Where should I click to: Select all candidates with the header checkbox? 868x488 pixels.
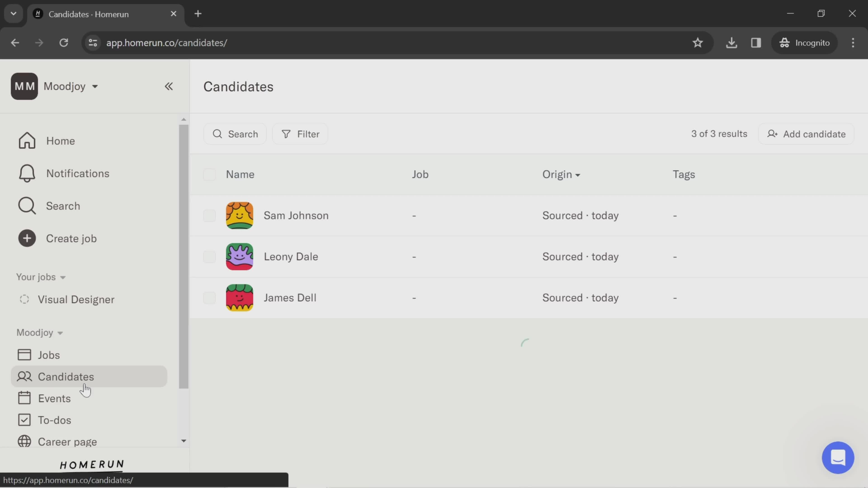209,174
